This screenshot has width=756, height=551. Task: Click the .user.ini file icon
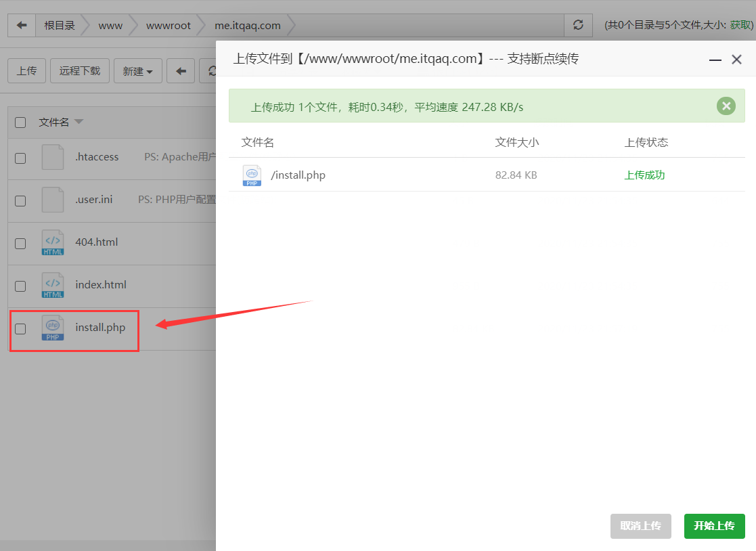coord(53,200)
